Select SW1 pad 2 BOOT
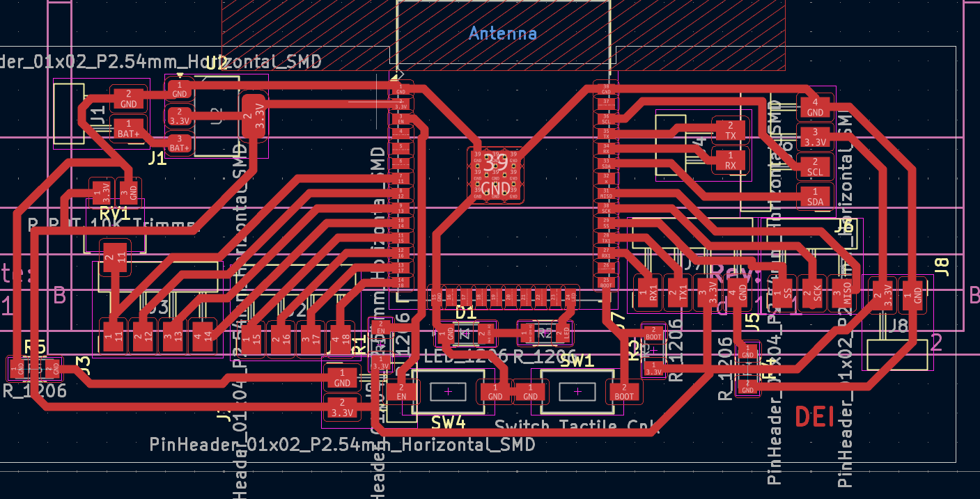The image size is (980, 499). (x=625, y=392)
